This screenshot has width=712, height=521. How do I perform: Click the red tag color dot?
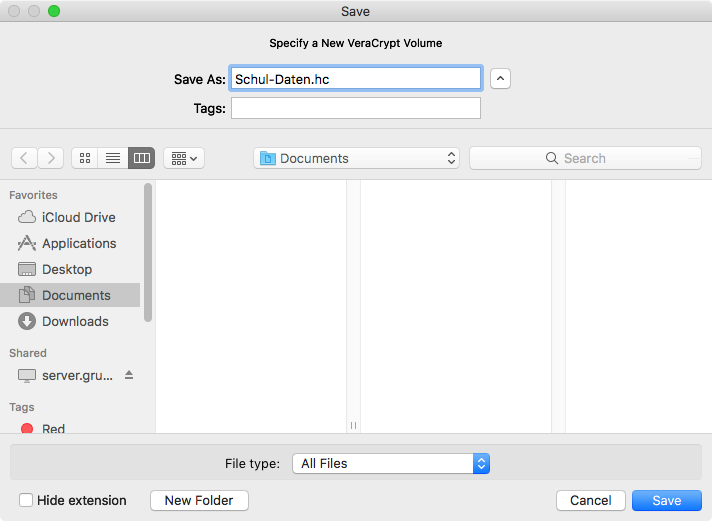tap(27, 429)
